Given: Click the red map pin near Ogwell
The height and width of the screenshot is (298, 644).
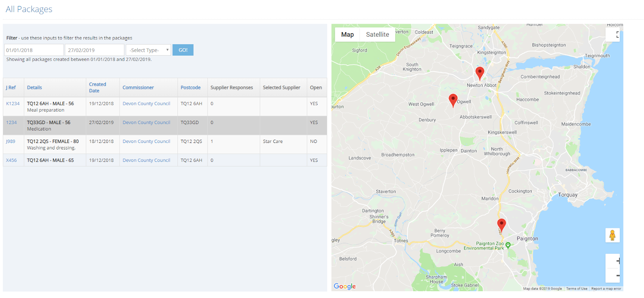Looking at the screenshot, I should pos(453,100).
